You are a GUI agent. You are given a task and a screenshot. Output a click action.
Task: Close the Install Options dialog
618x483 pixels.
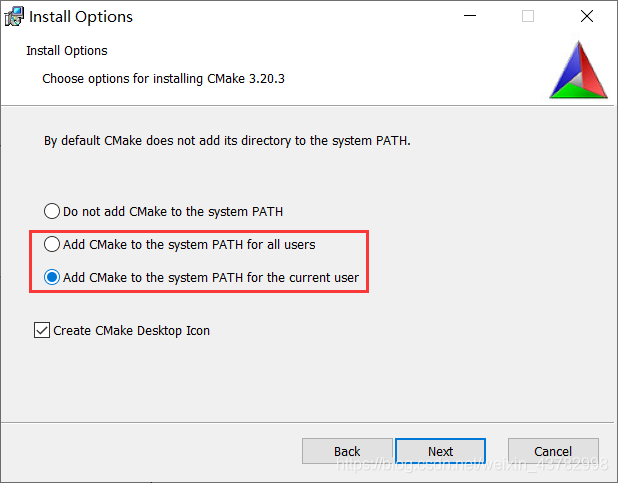586,17
